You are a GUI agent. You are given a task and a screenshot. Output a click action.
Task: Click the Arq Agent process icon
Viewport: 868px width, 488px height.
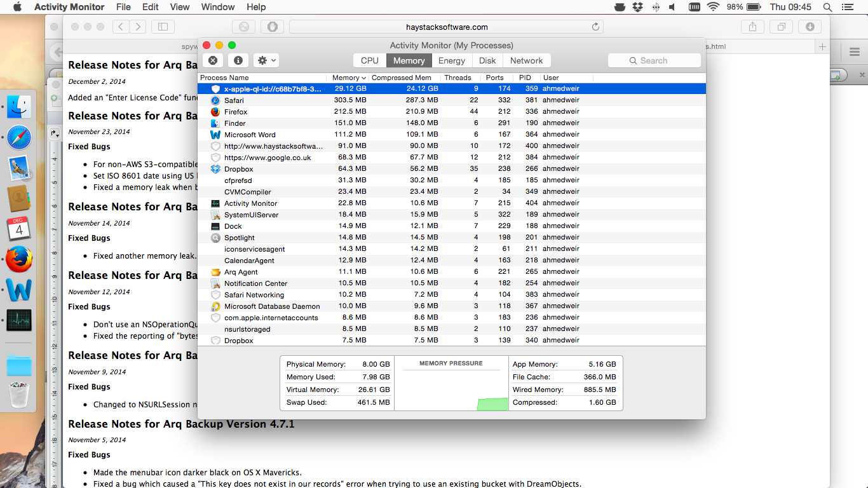(x=215, y=272)
